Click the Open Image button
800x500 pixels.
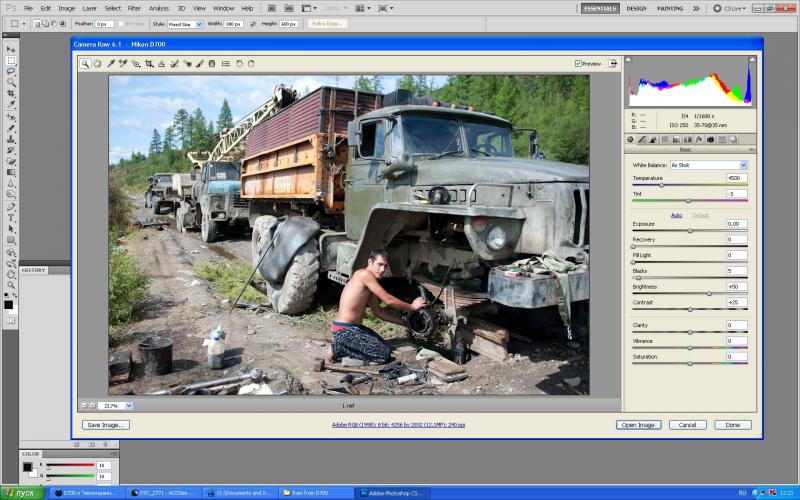click(x=638, y=425)
